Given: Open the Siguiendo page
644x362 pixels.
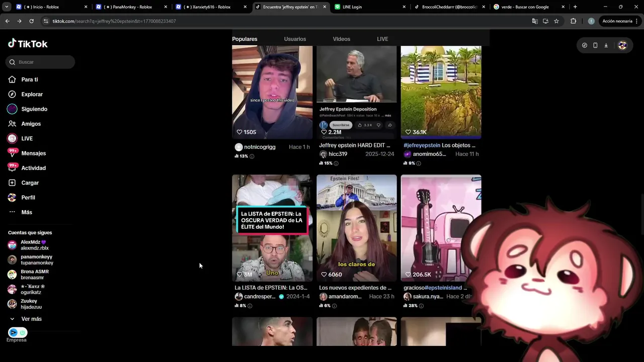Looking at the screenshot, I should pyautogui.click(x=28, y=109).
